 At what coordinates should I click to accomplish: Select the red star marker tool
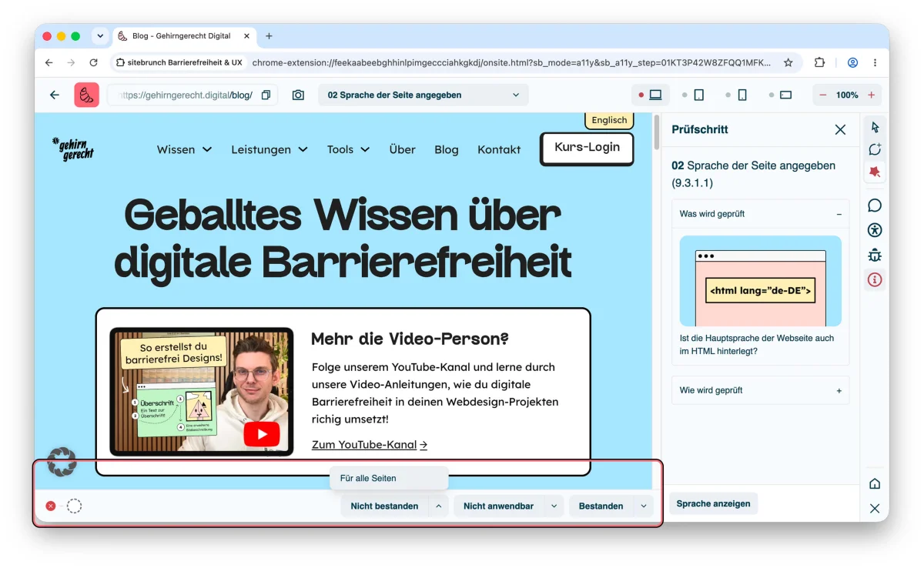point(875,172)
